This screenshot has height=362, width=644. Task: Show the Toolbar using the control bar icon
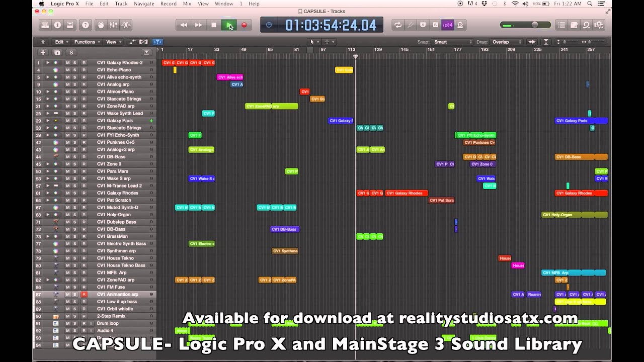tap(70, 25)
